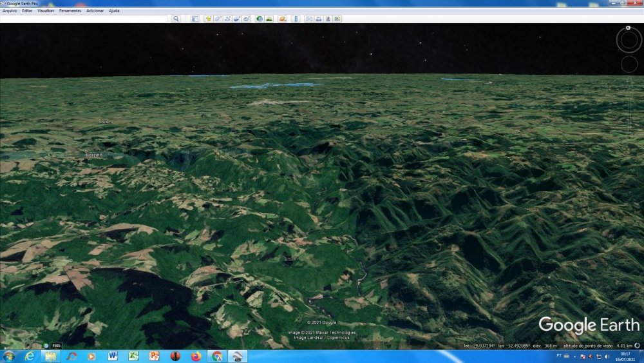The image size is (644, 363).
Task: Toggle historical imagery clock icon
Action: pyautogui.click(x=259, y=19)
